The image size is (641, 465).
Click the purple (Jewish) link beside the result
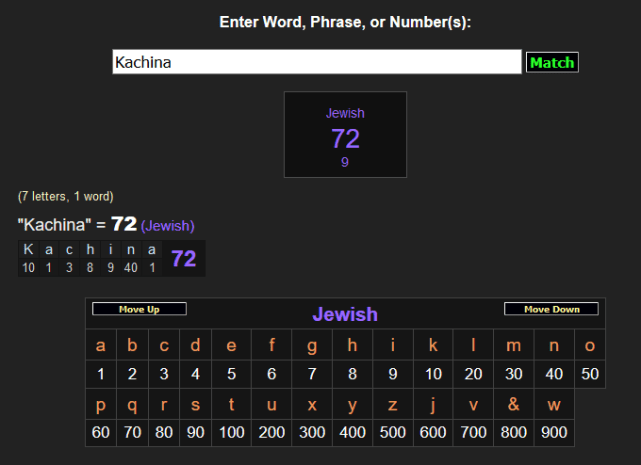coord(167,226)
